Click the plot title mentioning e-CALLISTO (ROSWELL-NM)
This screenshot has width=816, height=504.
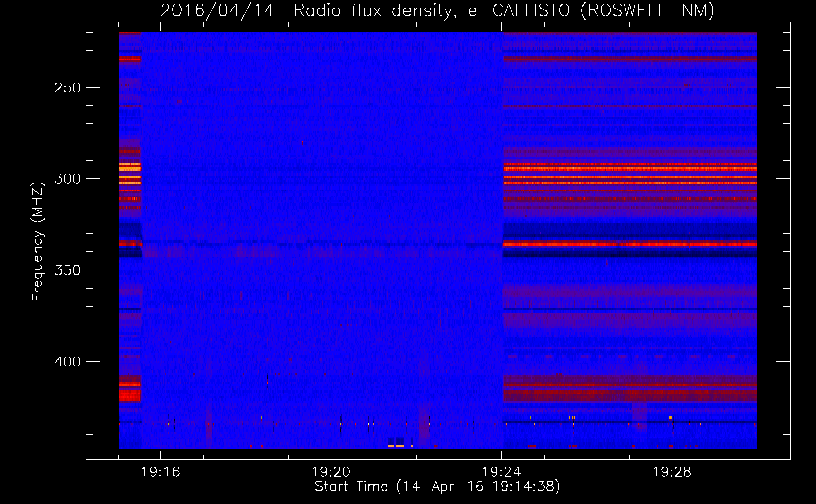pyautogui.click(x=437, y=10)
